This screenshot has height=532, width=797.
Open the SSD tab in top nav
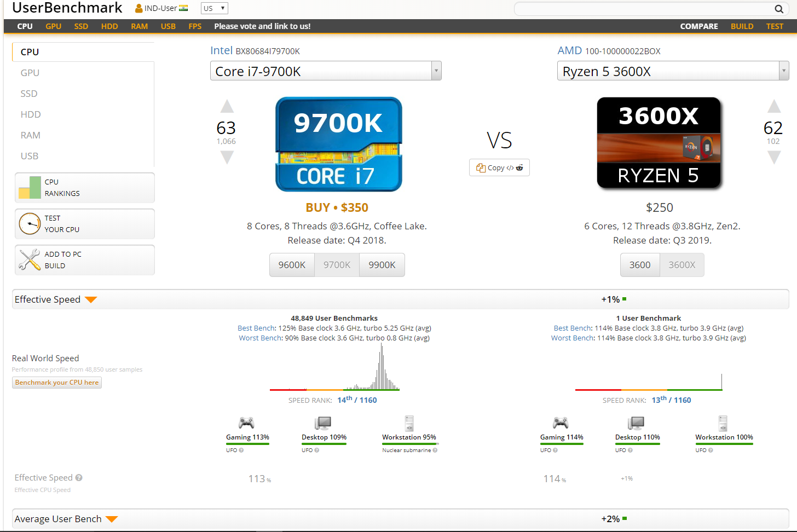pos(81,26)
